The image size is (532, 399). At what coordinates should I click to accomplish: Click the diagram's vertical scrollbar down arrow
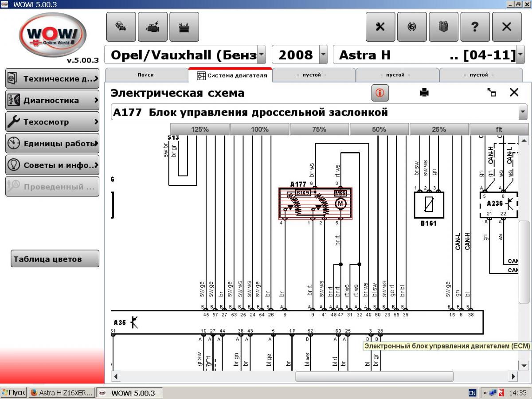point(524,365)
